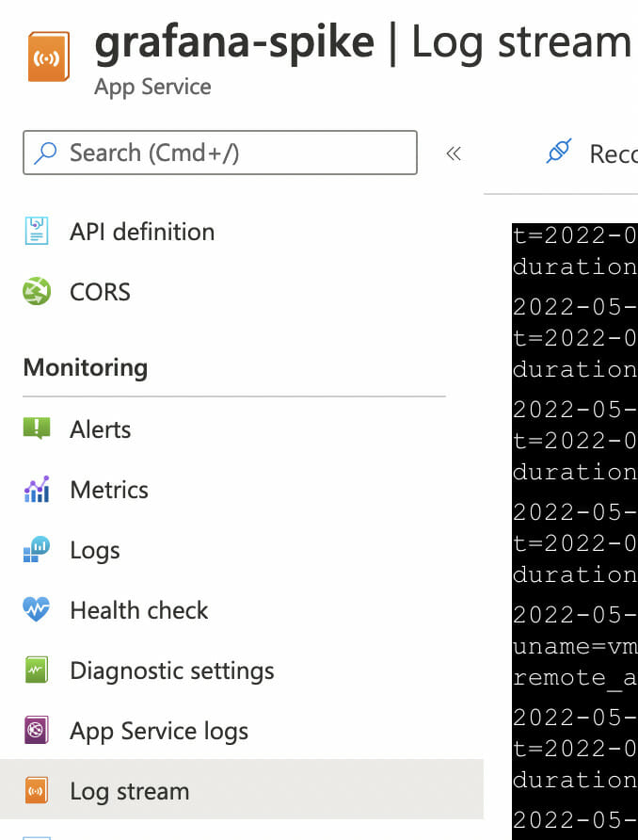The image size is (638, 840).
Task: Click the Diagnostic settings green icon
Action: click(37, 670)
